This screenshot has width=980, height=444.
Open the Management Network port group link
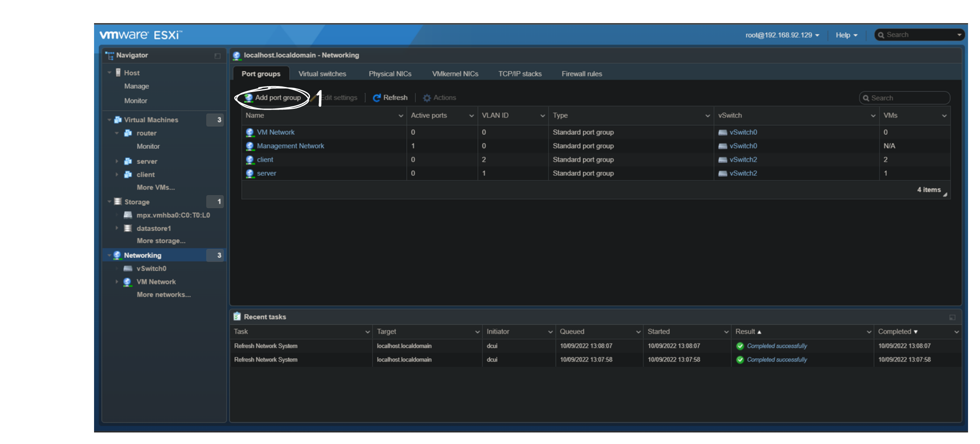coord(291,146)
